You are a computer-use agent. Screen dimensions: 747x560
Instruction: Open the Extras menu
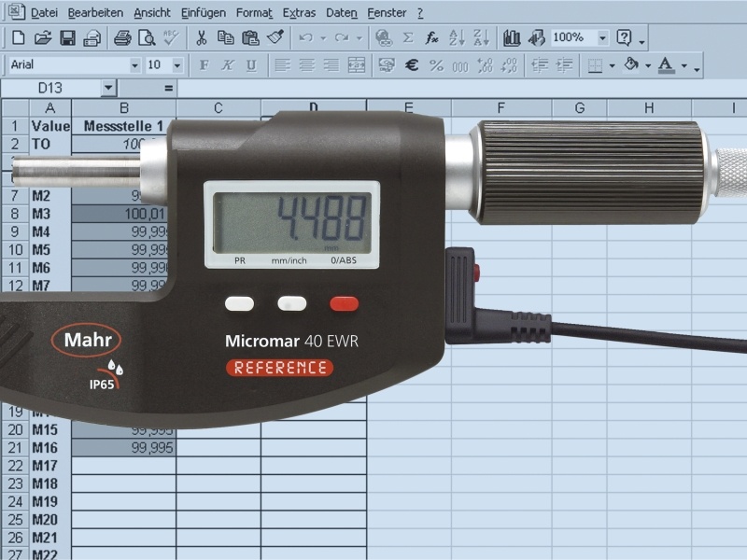point(299,13)
